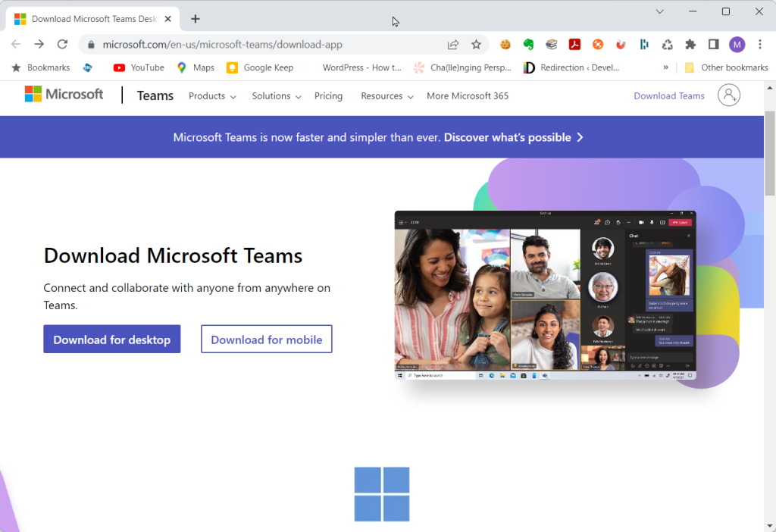This screenshot has width=776, height=532.
Task: Open the orange circular extension icon
Action: pos(598,45)
